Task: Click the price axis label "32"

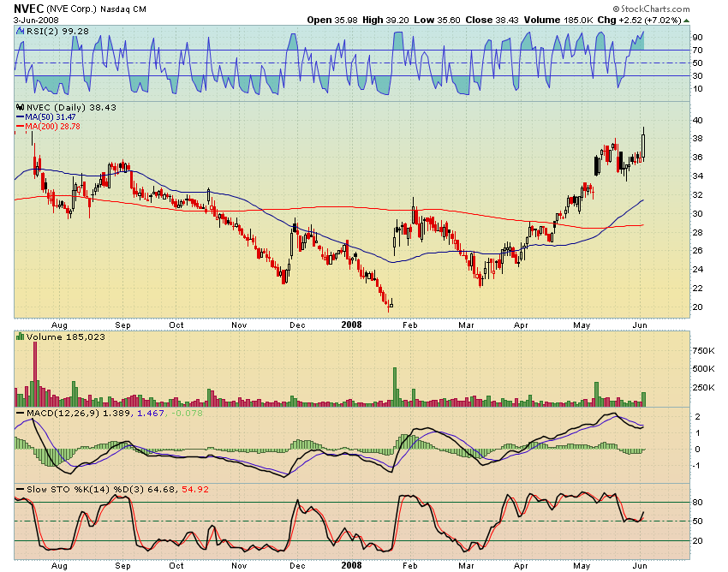Action: point(697,195)
